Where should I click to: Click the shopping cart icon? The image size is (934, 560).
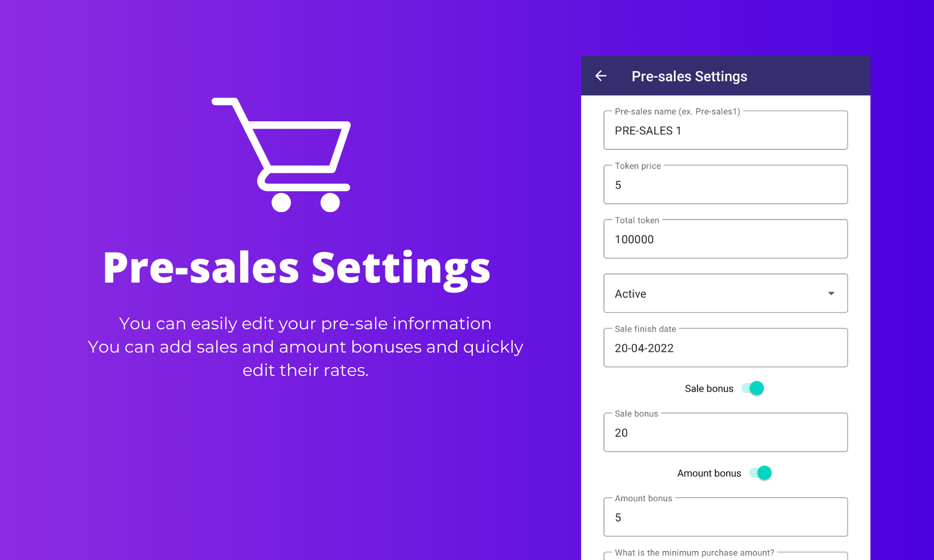coord(281,155)
